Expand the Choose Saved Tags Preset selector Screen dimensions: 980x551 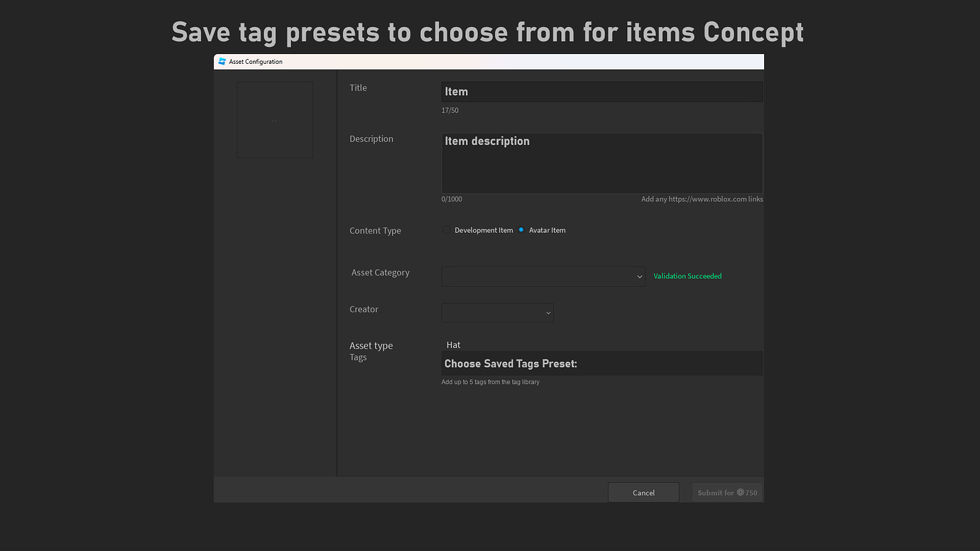tap(601, 363)
